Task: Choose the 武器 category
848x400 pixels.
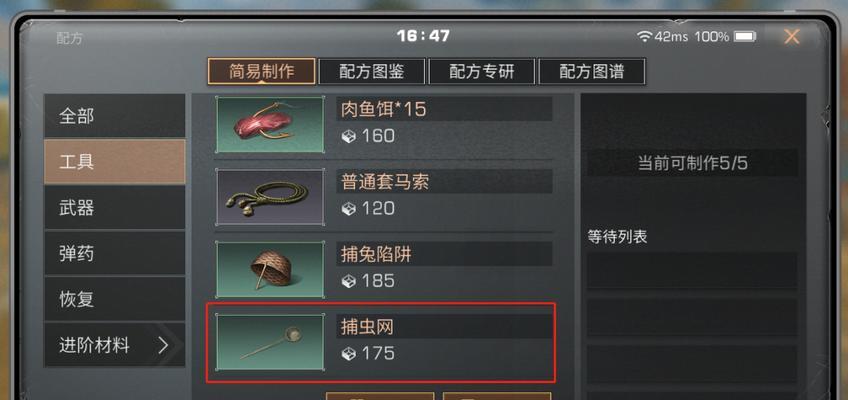Action: click(115, 208)
